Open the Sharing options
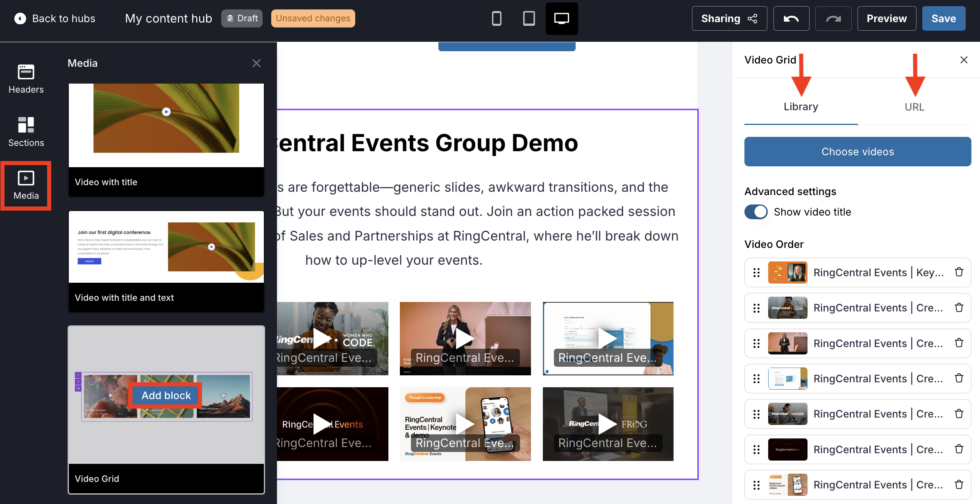Viewport: 980px width, 504px height. [729, 18]
